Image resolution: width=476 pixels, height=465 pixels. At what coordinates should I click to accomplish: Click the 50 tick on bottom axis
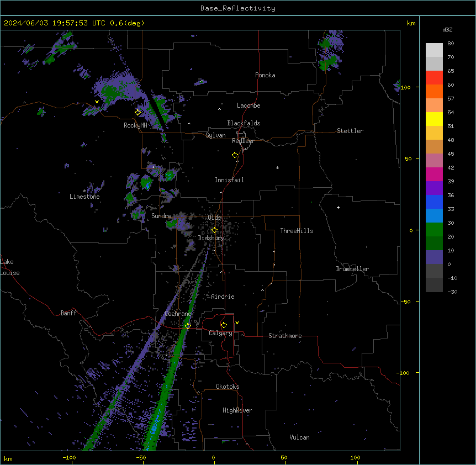click(x=284, y=458)
